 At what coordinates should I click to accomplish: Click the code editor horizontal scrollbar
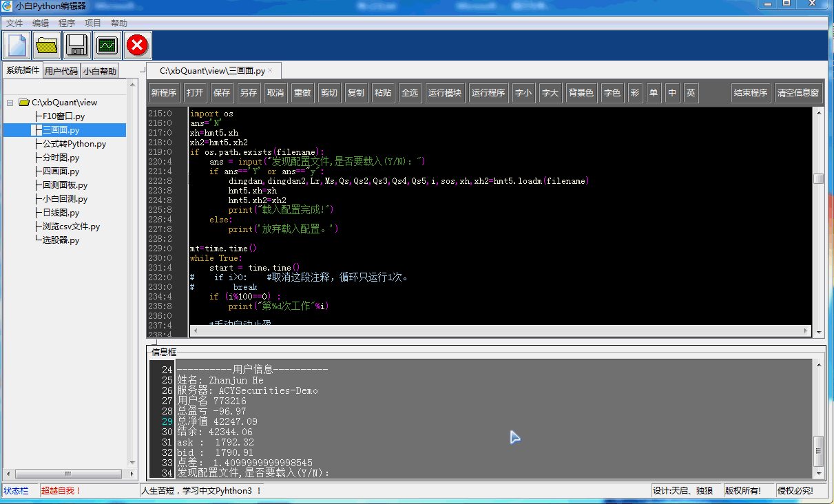coord(501,331)
